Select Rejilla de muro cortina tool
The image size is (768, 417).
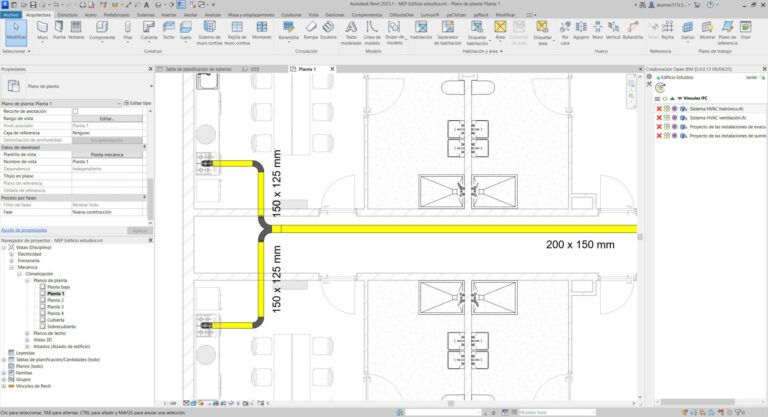[x=237, y=33]
